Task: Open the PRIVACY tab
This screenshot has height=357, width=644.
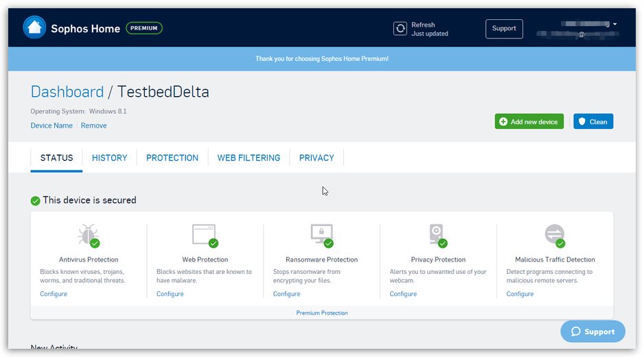Action: point(317,158)
